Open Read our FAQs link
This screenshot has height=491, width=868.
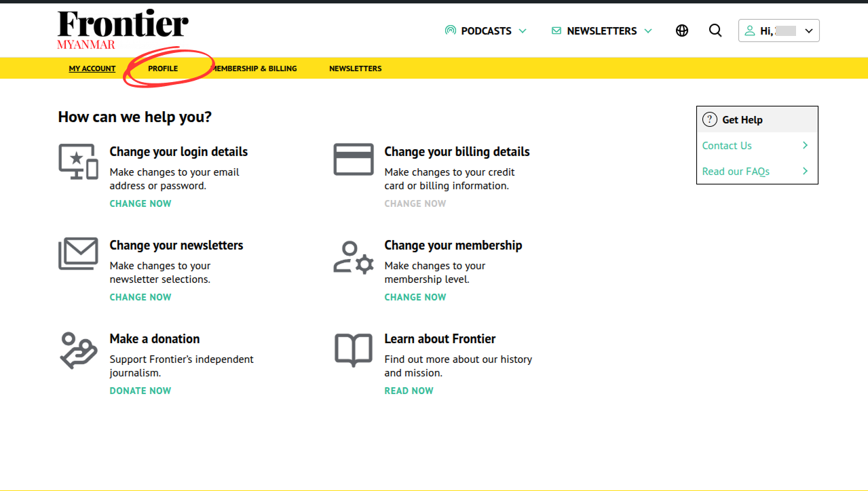click(x=736, y=172)
